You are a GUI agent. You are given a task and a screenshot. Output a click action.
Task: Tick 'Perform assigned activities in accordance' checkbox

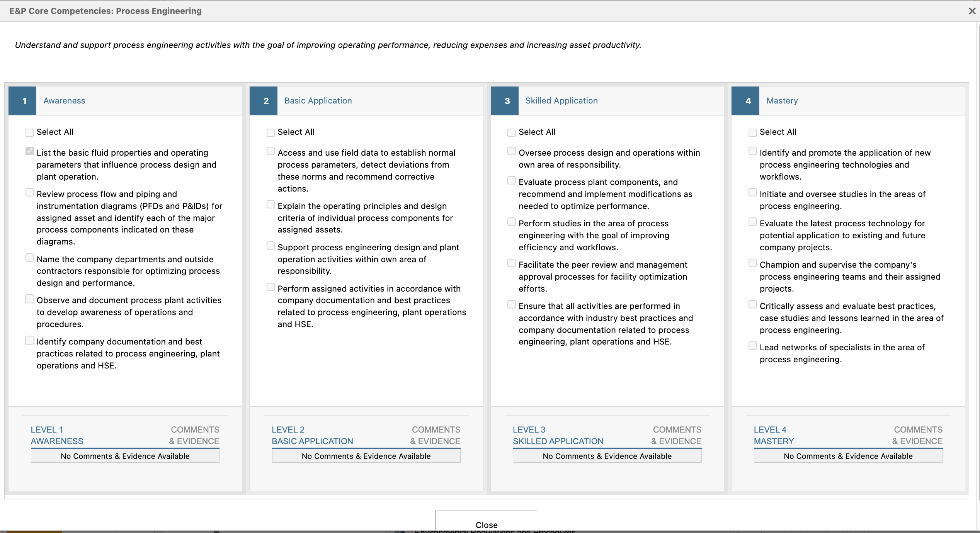coord(271,287)
